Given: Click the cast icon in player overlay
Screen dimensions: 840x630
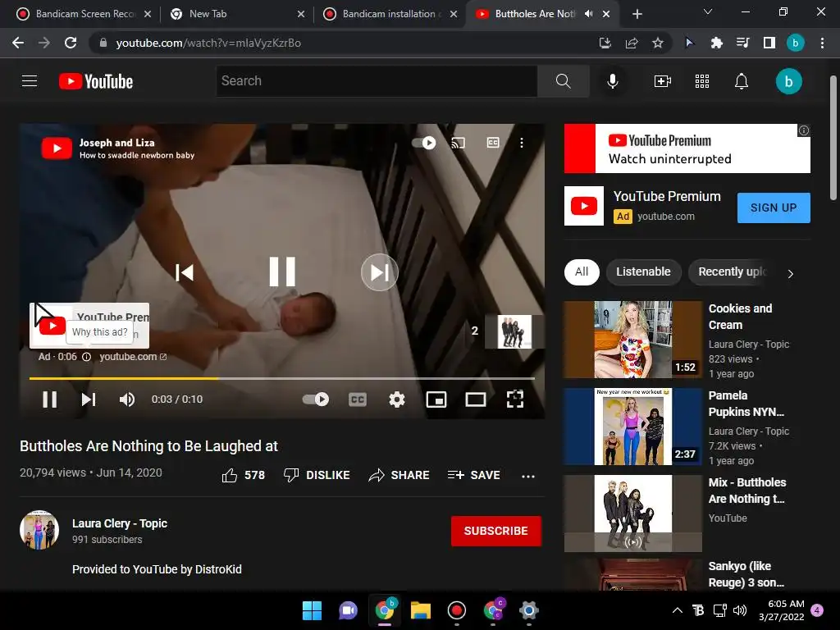Looking at the screenshot, I should pyautogui.click(x=458, y=143).
